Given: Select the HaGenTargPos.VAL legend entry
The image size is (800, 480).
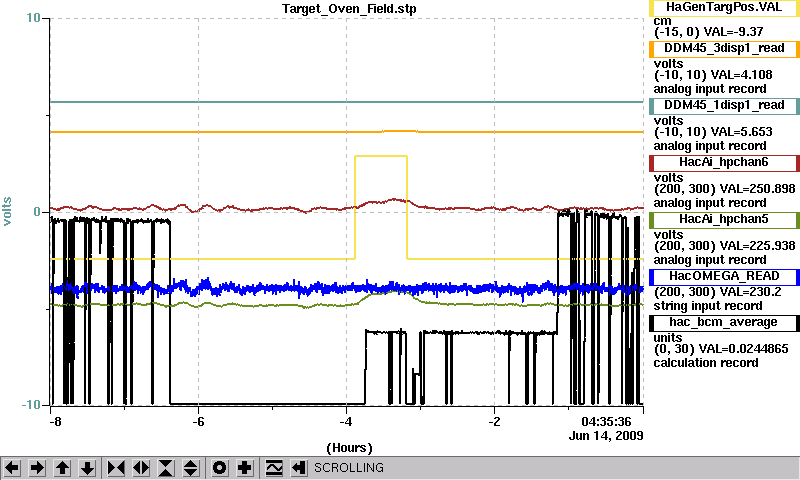Looking at the screenshot, I should point(724,8).
